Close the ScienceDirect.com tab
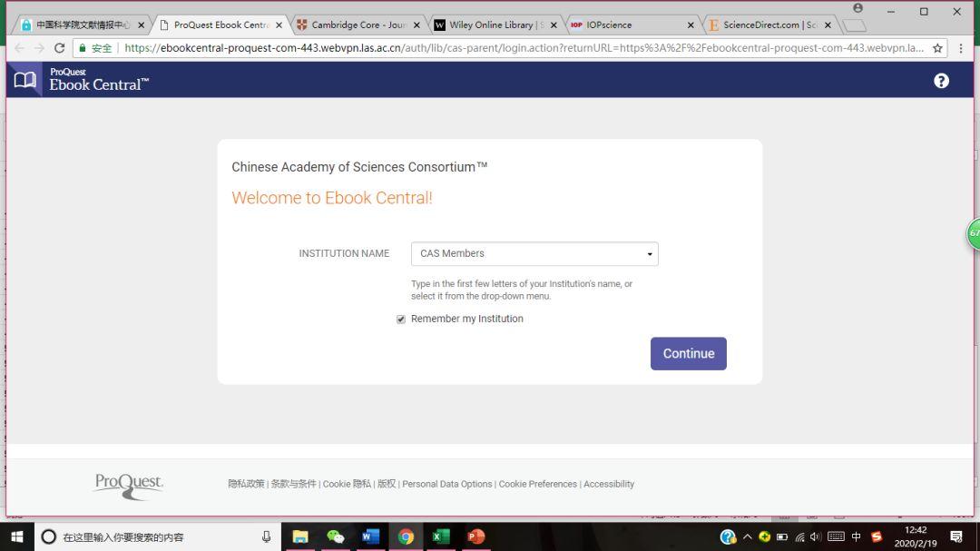Image resolution: width=980 pixels, height=551 pixels. pyautogui.click(x=828, y=25)
